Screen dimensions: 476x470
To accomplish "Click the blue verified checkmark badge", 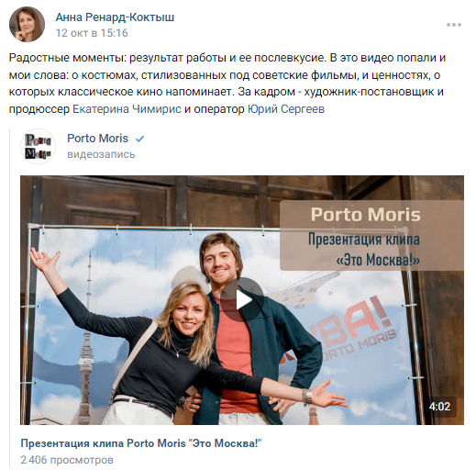I will point(139,139).
